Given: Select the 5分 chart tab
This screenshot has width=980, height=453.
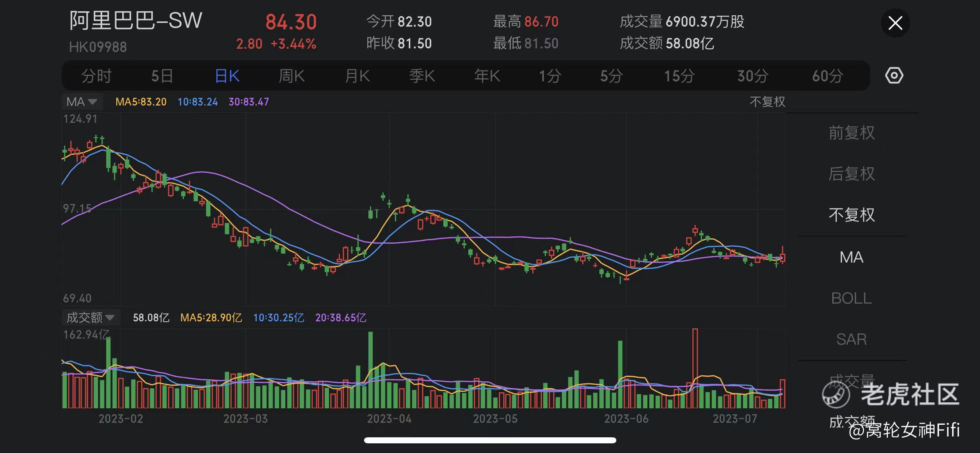Looking at the screenshot, I should pos(611,76).
